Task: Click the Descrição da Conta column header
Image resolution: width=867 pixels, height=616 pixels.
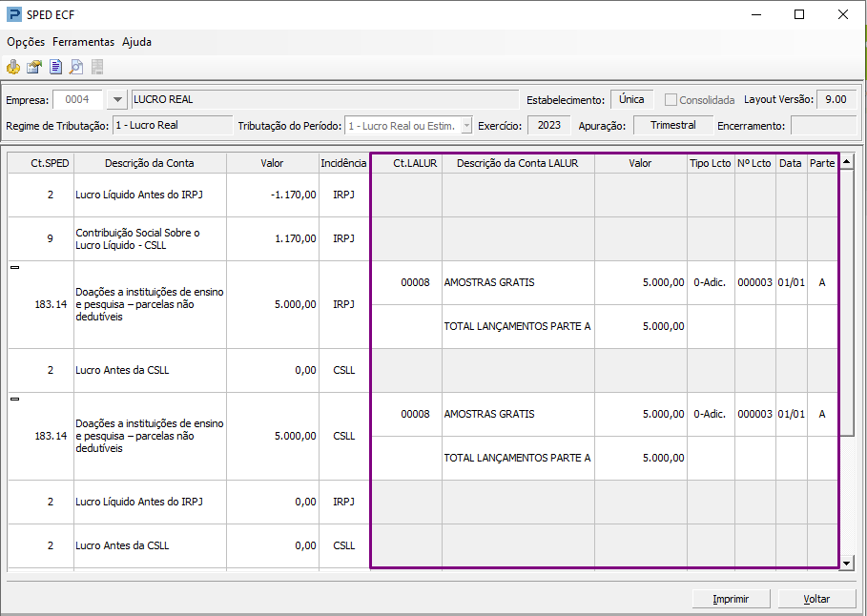Action: pos(150,163)
